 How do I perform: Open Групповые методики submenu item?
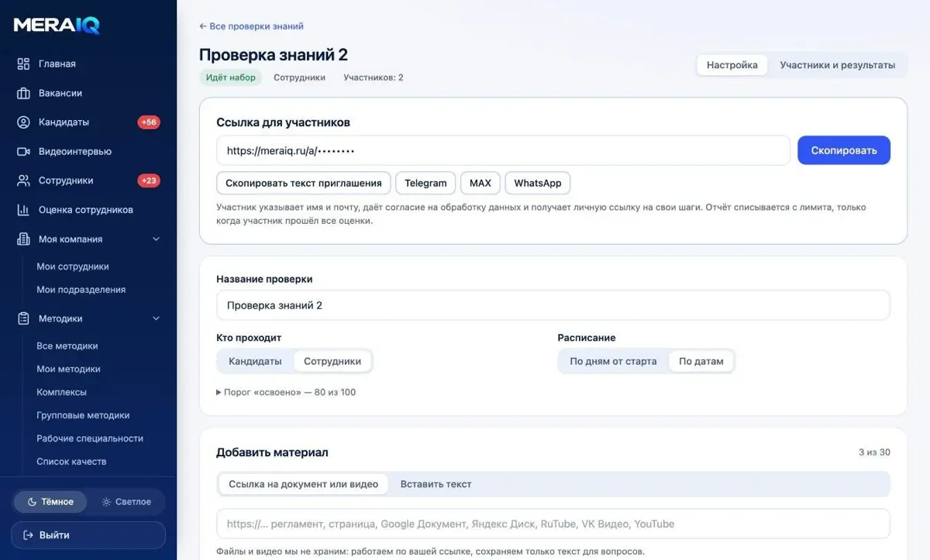(83, 415)
